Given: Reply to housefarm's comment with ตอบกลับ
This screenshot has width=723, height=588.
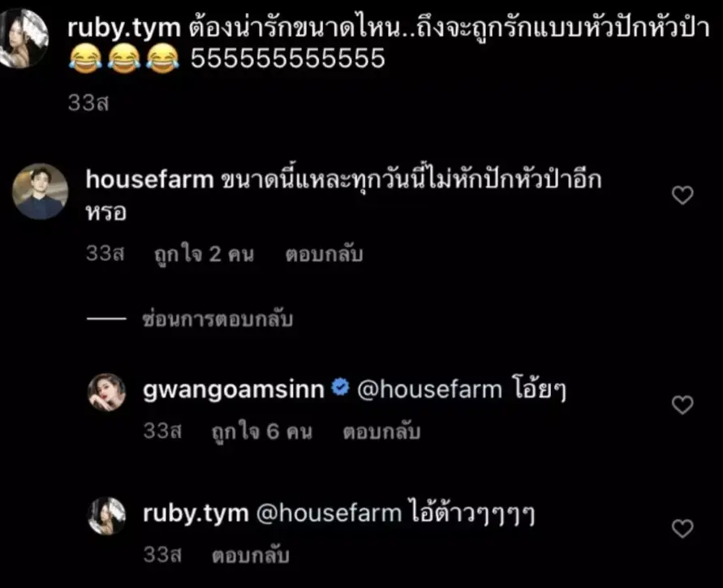Looking at the screenshot, I should tap(324, 255).
